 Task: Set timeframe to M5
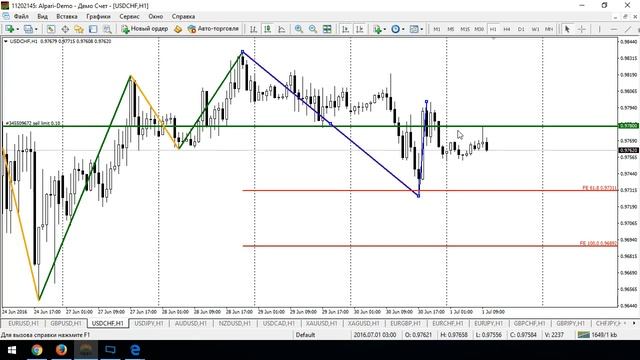click(451, 29)
